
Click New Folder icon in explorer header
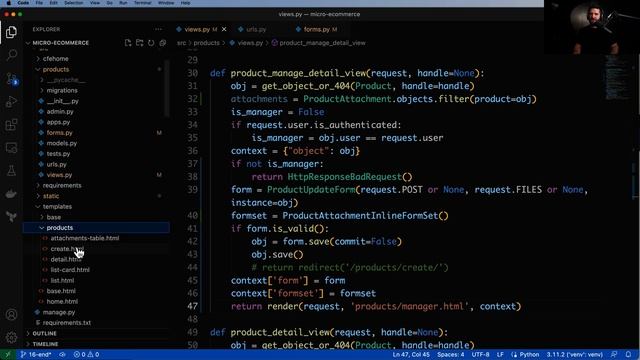click(x=140, y=43)
